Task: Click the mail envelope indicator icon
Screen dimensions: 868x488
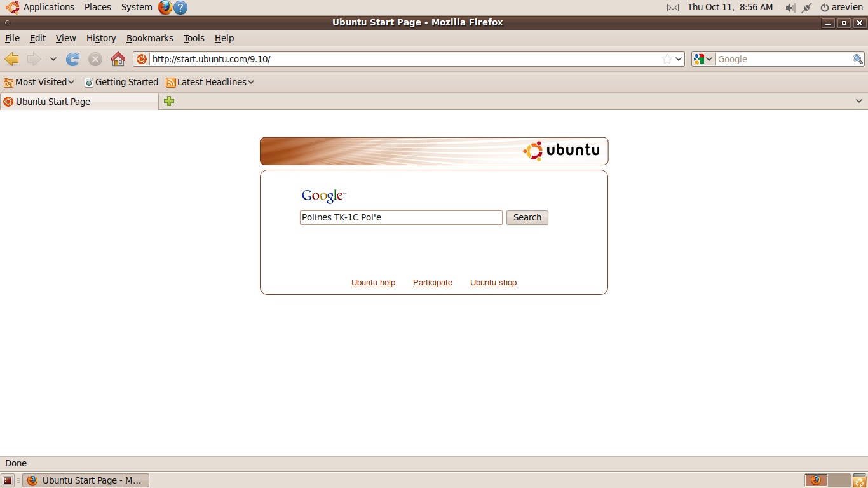Action: 673,8
